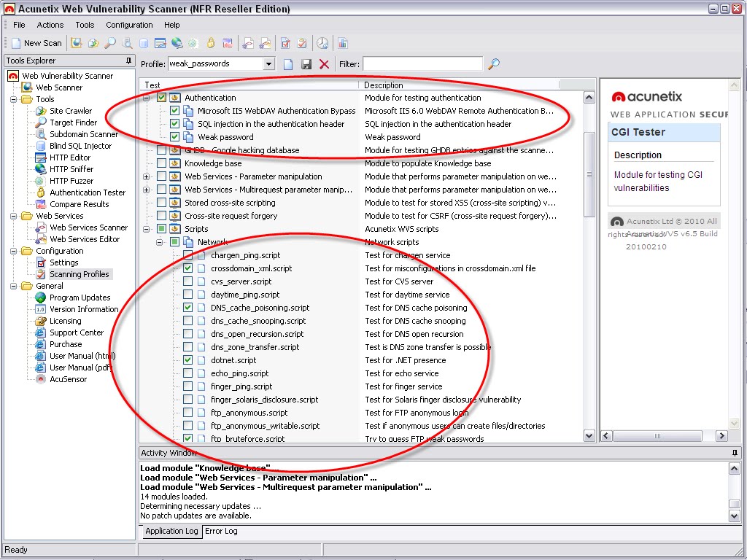The height and width of the screenshot is (560, 747).
Task: Switch to the Application Log tab
Action: [x=171, y=531]
